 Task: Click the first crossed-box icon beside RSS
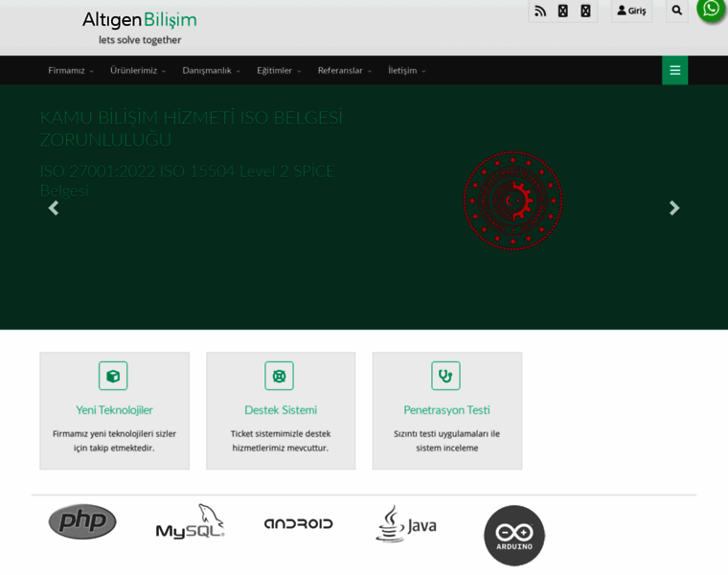pyautogui.click(x=562, y=11)
